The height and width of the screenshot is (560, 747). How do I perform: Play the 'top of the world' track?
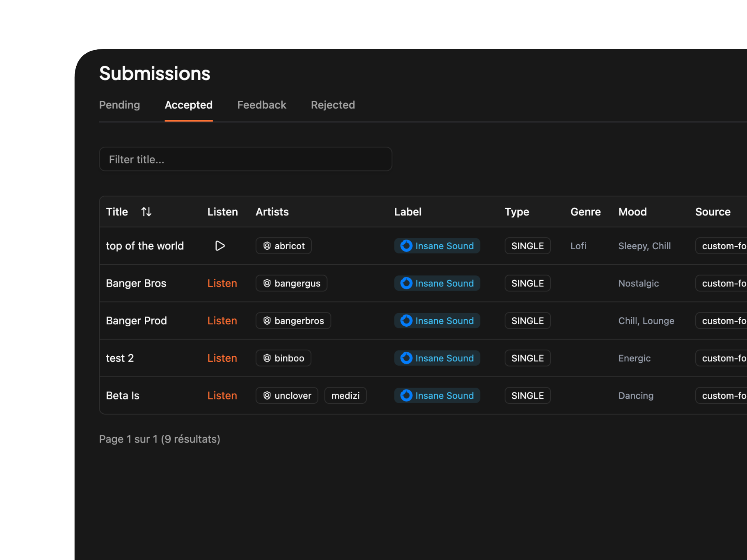pyautogui.click(x=220, y=246)
